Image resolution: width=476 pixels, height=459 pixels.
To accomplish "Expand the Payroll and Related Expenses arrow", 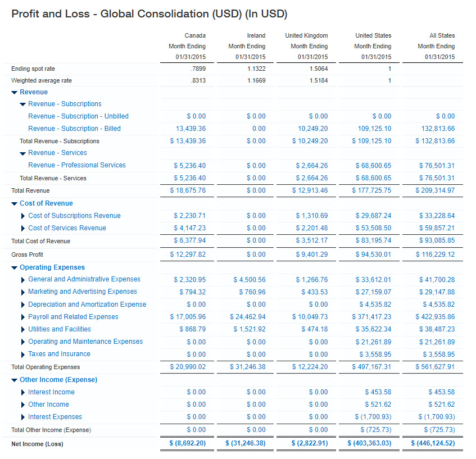I will (23, 317).
